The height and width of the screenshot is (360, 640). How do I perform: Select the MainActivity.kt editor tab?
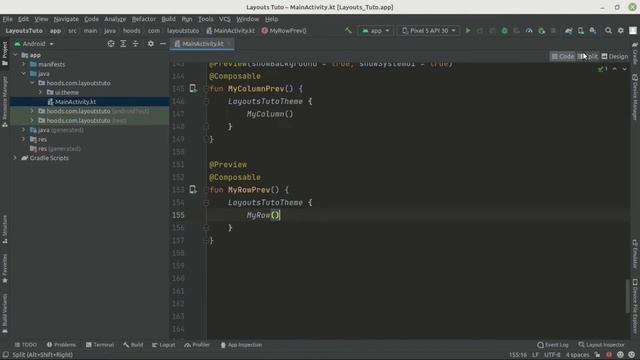click(x=203, y=44)
